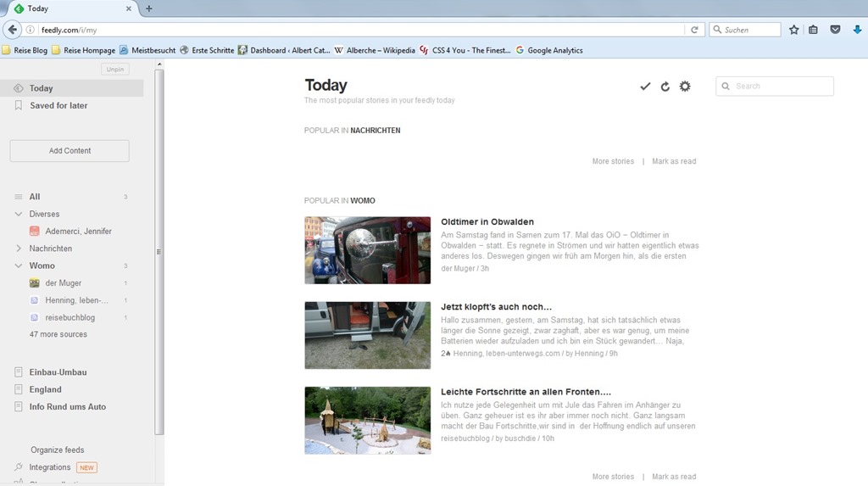
Task: Bookmark this page with the star icon
Action: [793, 30]
